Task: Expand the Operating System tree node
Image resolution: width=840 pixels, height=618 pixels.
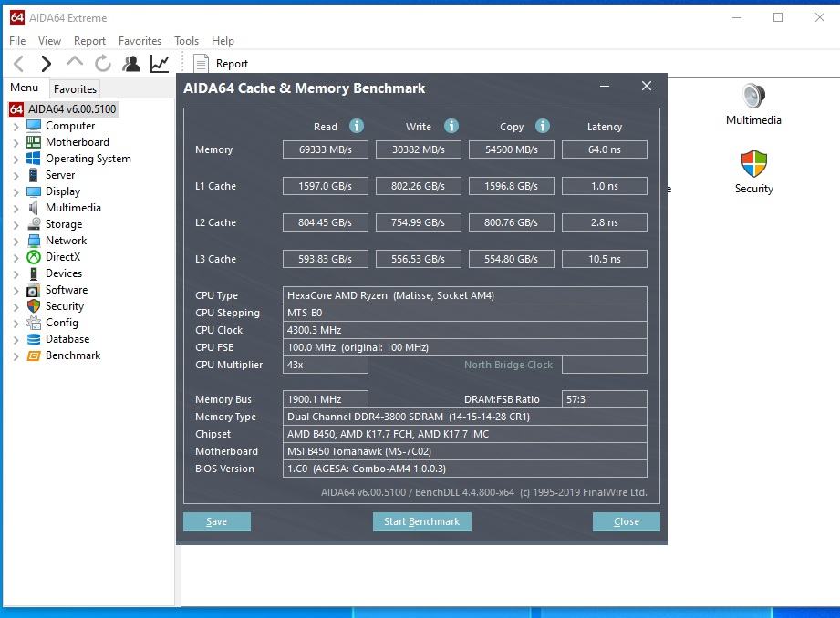Action: click(x=16, y=160)
